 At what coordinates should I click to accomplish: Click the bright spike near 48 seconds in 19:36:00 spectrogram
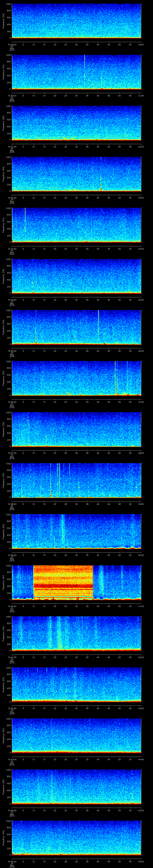click(x=115, y=377)
